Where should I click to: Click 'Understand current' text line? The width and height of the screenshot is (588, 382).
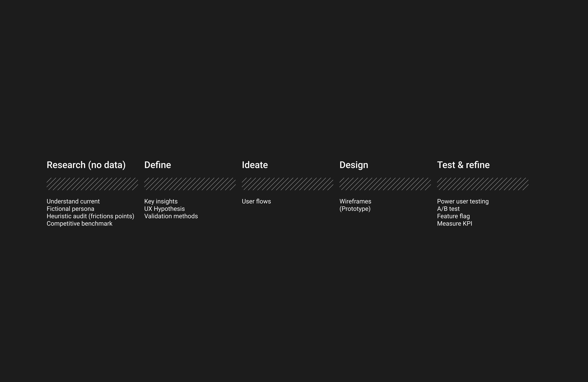coord(73,201)
